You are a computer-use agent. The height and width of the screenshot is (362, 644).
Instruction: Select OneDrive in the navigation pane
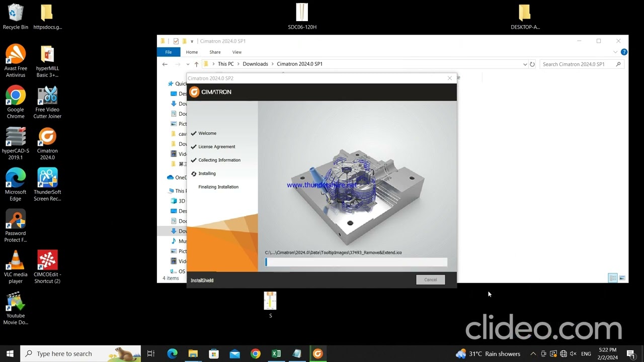pyautogui.click(x=177, y=177)
